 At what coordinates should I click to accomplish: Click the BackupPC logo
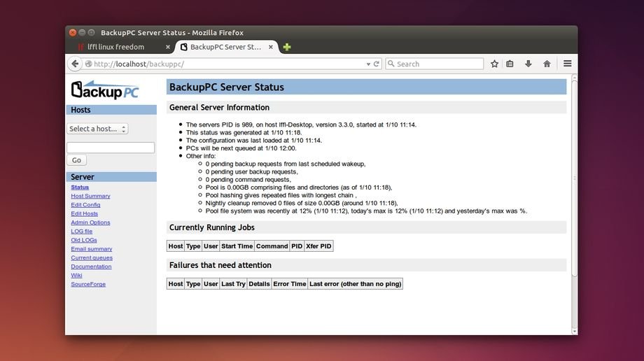(x=105, y=90)
